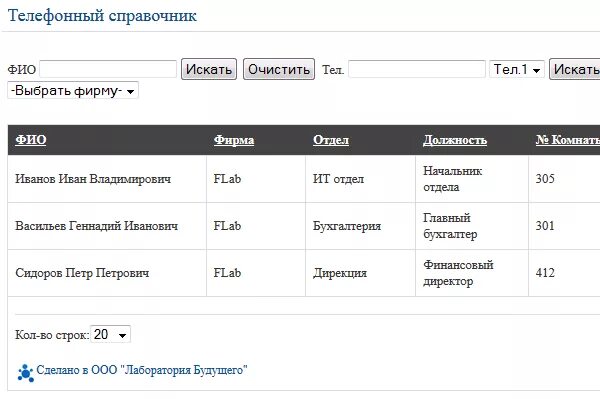Select row Васильев Геннадий Иванович
600x399 pixels.
pyautogui.click(x=304, y=226)
